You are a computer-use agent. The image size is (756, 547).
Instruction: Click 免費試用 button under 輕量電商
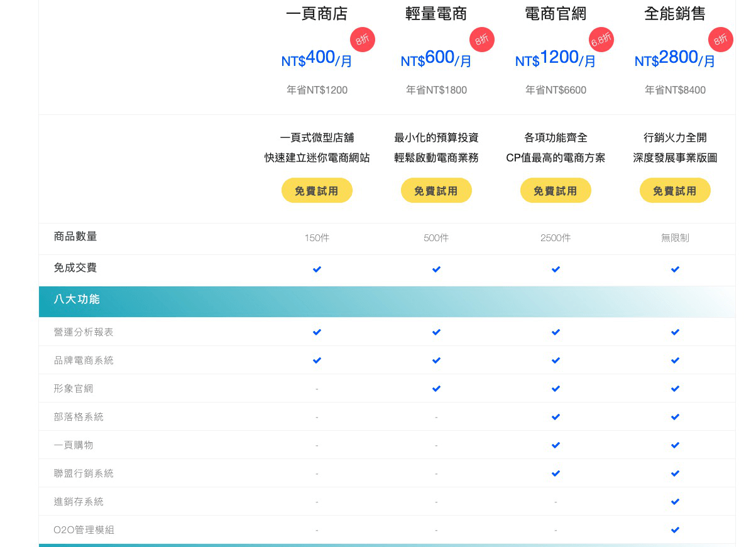436,191
